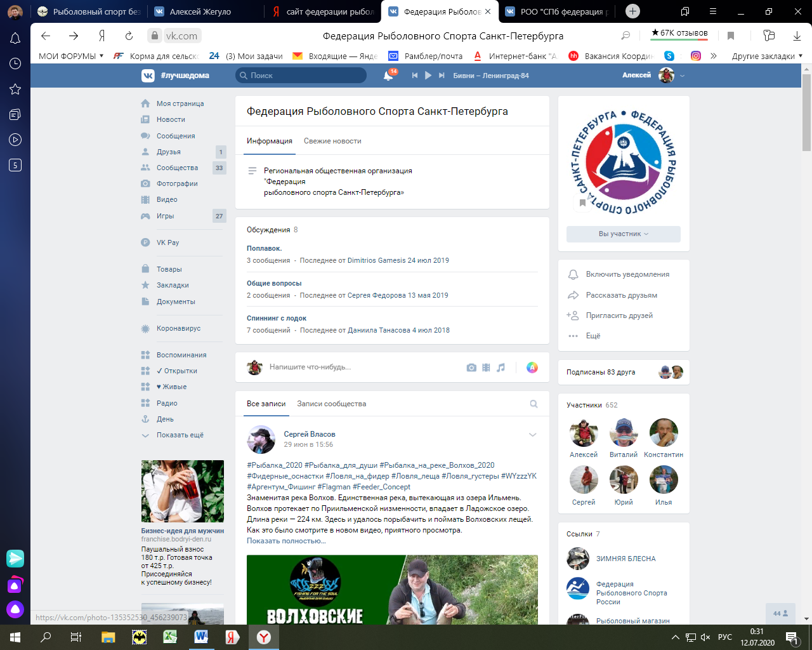Screen dimensions: 812x650
Task: Open member Виталий avatar
Action: click(x=624, y=433)
